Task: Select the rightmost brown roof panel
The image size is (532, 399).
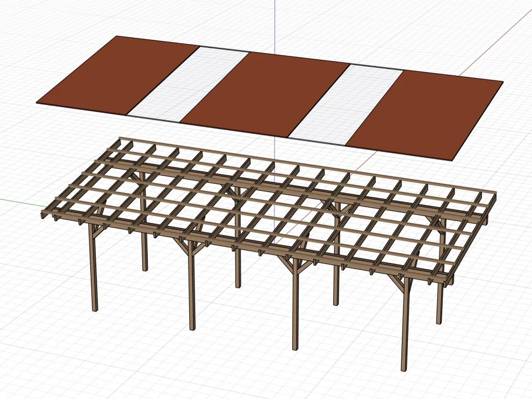Action: [x=424, y=115]
